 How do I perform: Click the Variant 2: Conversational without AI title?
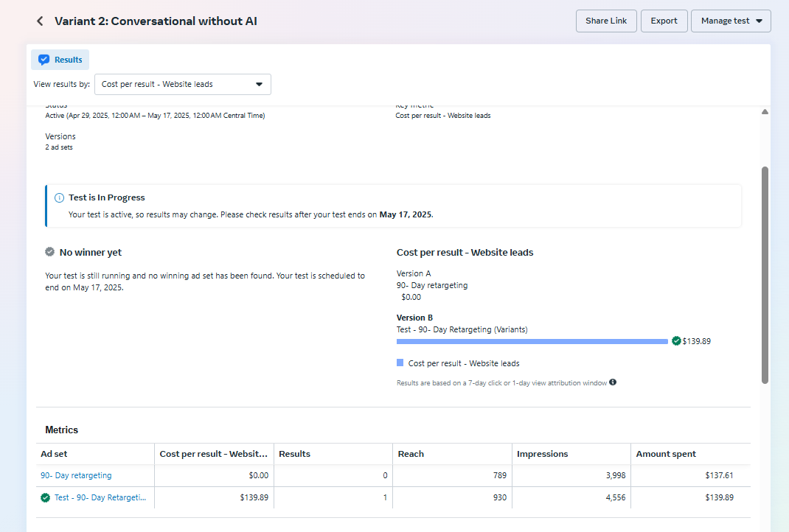point(156,21)
